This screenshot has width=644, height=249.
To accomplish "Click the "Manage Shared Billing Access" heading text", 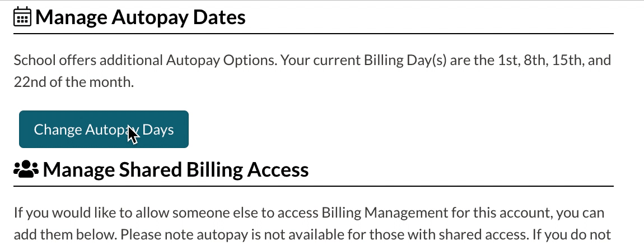I will (175, 169).
